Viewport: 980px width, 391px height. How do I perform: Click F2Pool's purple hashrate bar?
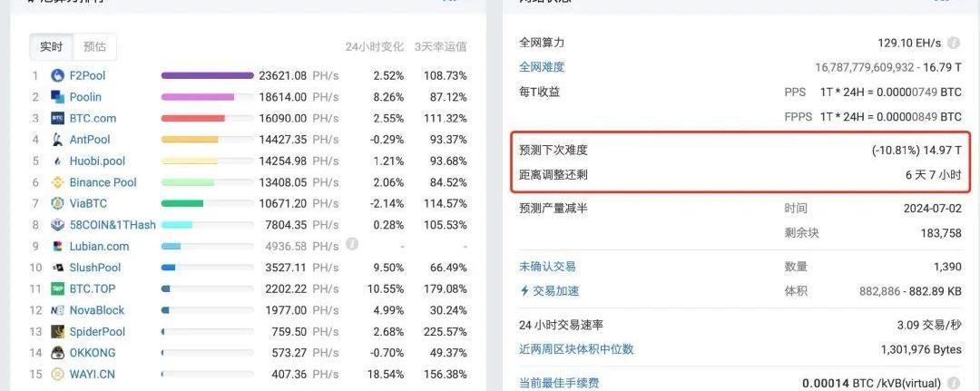click(207, 75)
